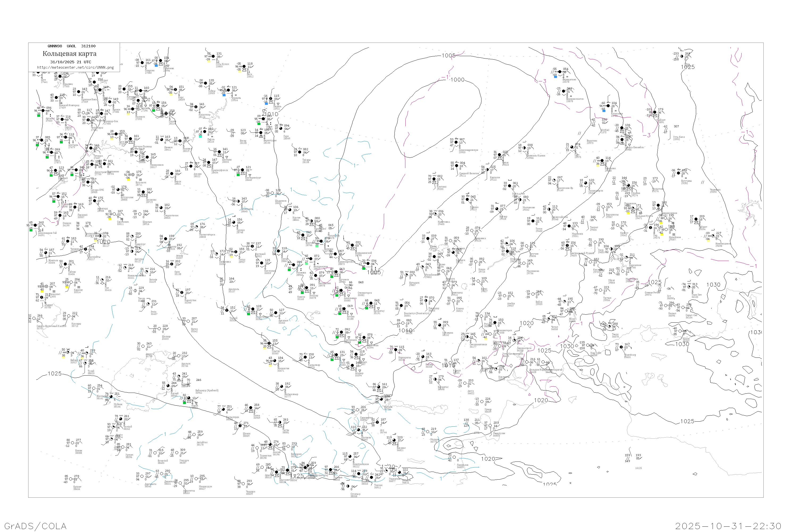798x532 pixels.
Task: Click the Пермь station circle marker
Action: click(x=205, y=132)
